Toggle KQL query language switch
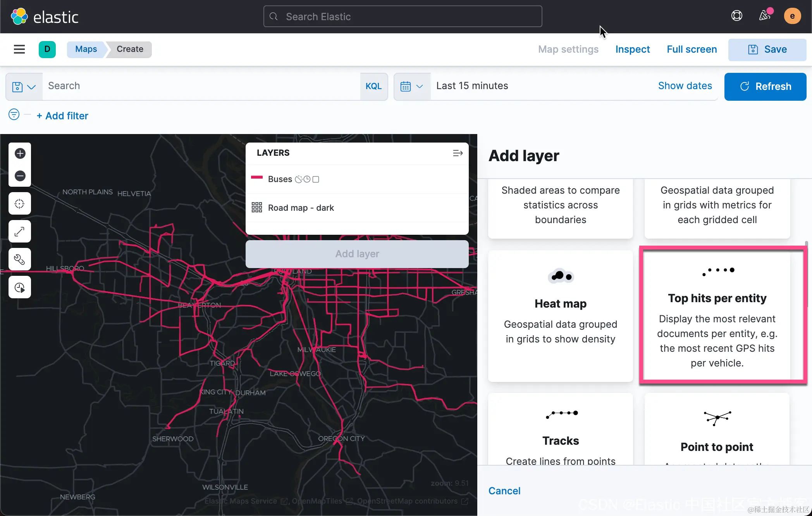The image size is (812, 516). click(x=373, y=86)
